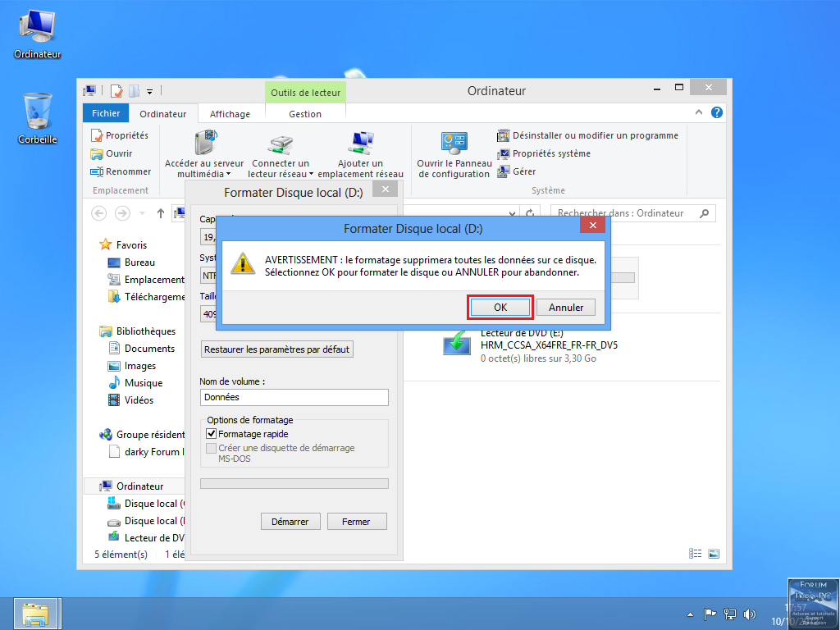Open the Gestion tab under Outils de lecteur
Viewport: 840px width, 630px height.
[x=305, y=114]
